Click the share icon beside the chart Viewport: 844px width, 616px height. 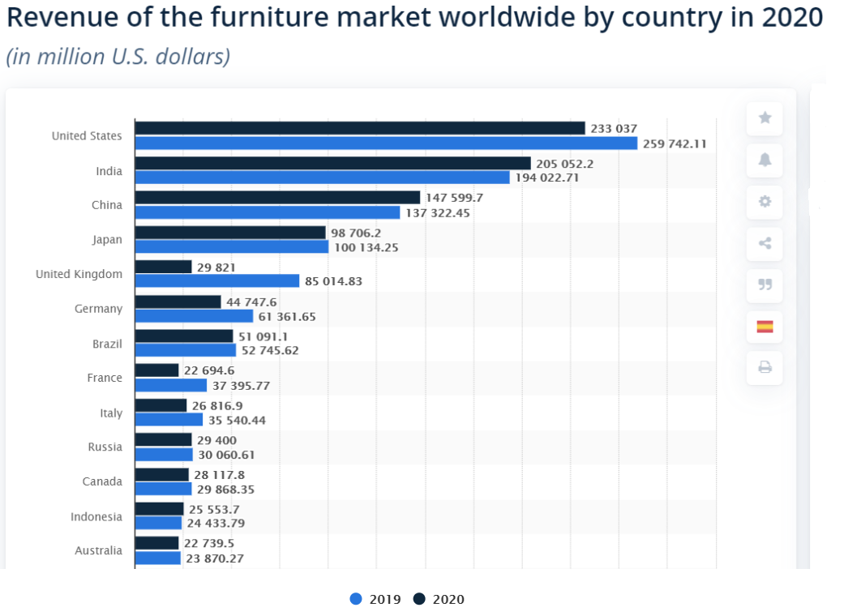tap(765, 243)
